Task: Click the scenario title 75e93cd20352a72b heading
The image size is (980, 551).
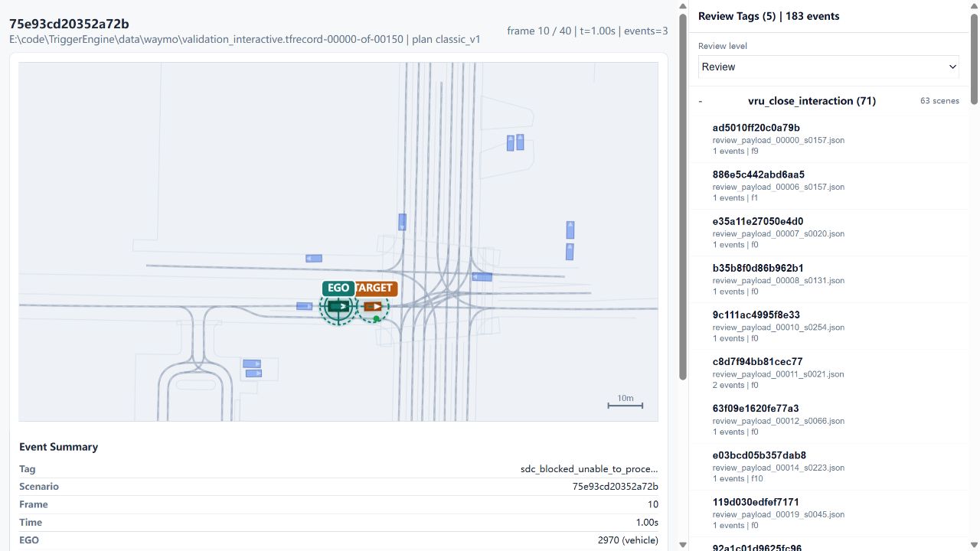Action: click(69, 24)
